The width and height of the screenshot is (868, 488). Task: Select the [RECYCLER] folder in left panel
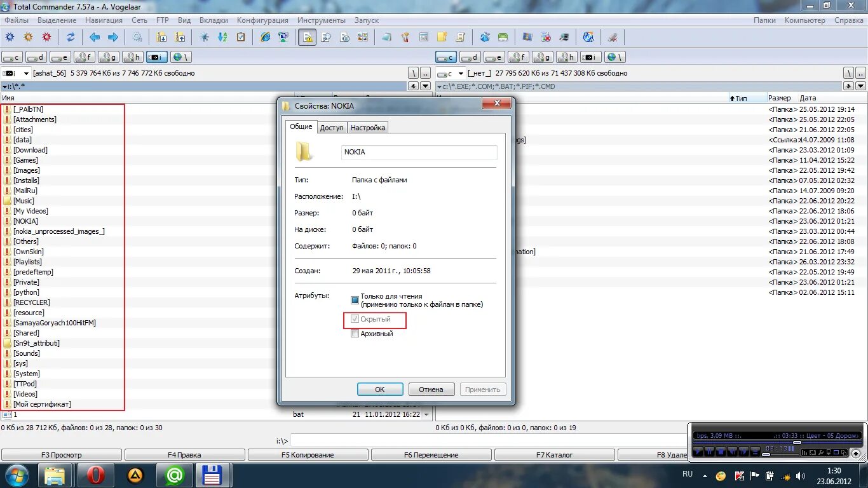(x=31, y=302)
